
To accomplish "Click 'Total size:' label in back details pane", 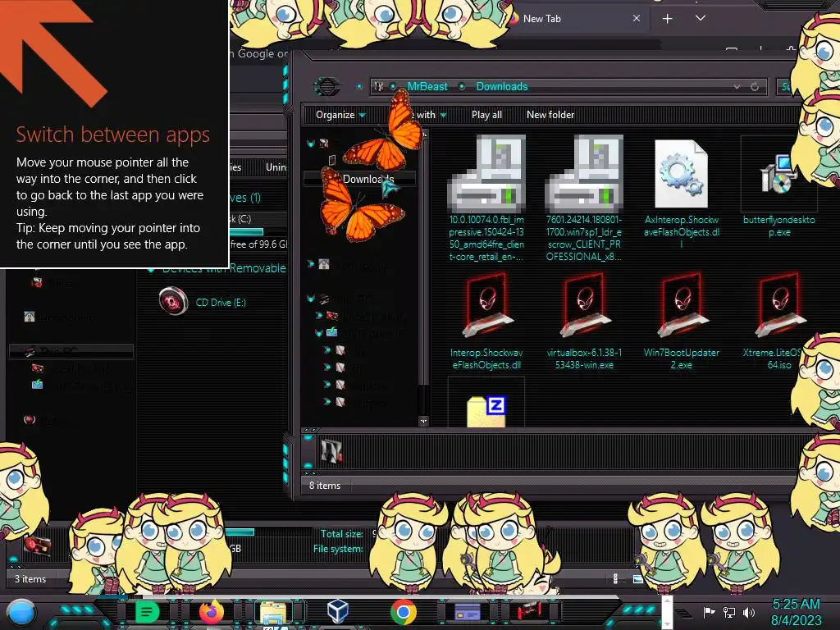I will (342, 533).
